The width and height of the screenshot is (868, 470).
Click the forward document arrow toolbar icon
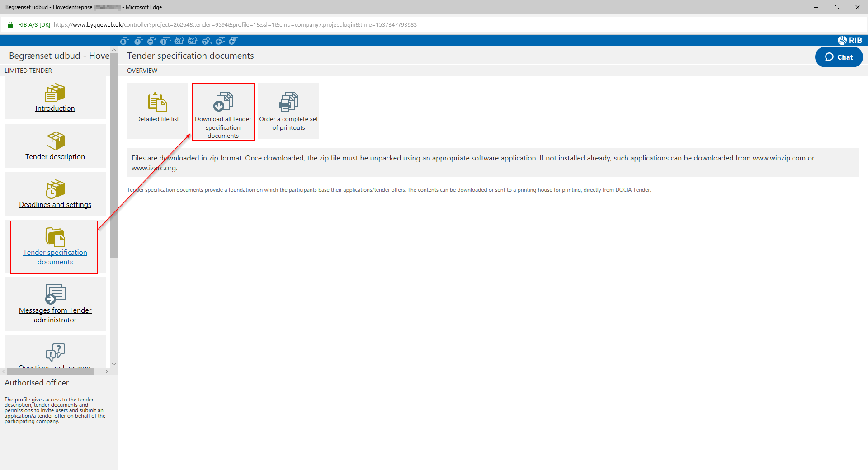coord(152,41)
